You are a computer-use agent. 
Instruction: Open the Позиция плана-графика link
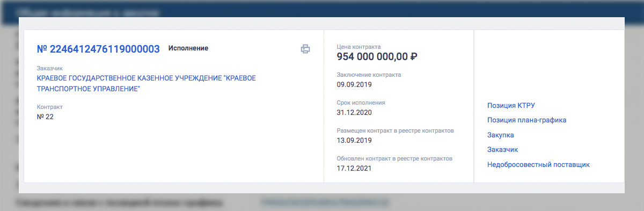tap(526, 120)
